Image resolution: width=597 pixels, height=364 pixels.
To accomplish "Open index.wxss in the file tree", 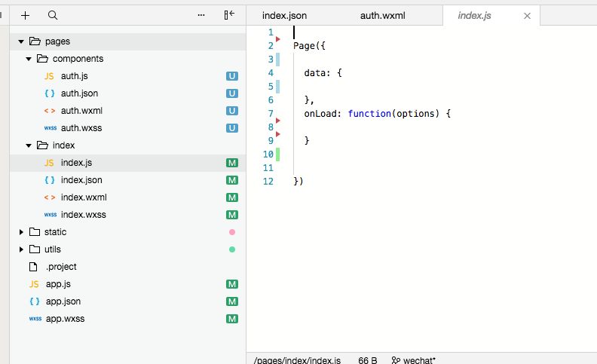I will pyautogui.click(x=84, y=215).
